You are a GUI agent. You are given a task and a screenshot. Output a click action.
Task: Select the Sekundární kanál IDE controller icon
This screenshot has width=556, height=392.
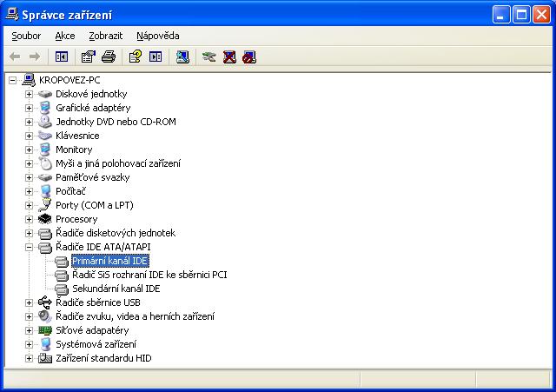click(x=62, y=289)
